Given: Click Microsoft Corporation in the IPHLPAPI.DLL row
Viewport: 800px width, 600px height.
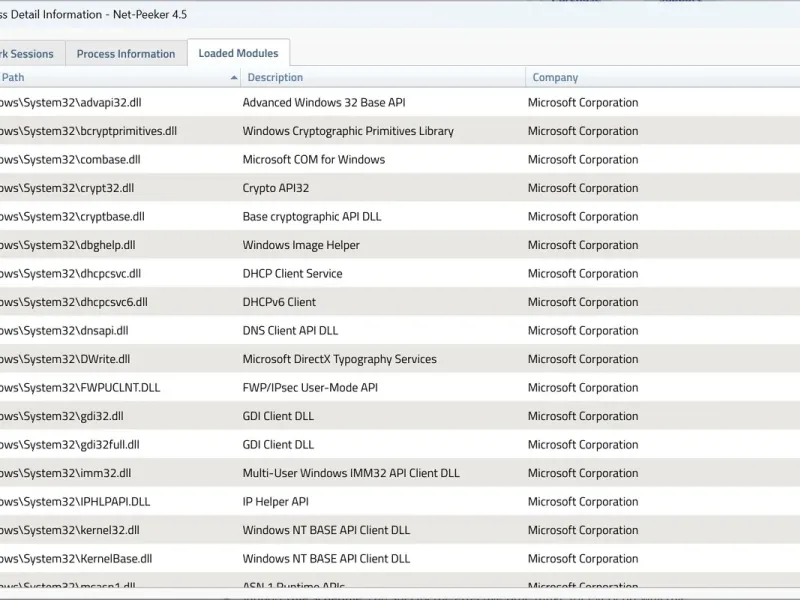Looking at the screenshot, I should 583,503.
